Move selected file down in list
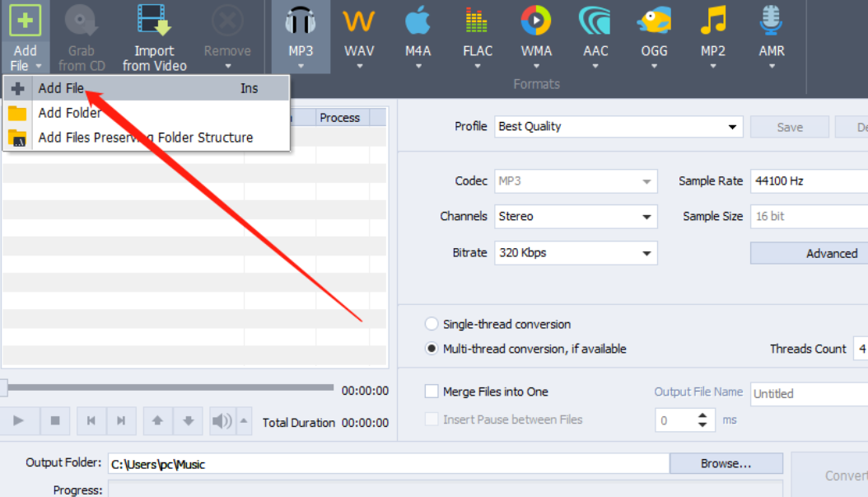The width and height of the screenshot is (868, 497). (x=189, y=420)
